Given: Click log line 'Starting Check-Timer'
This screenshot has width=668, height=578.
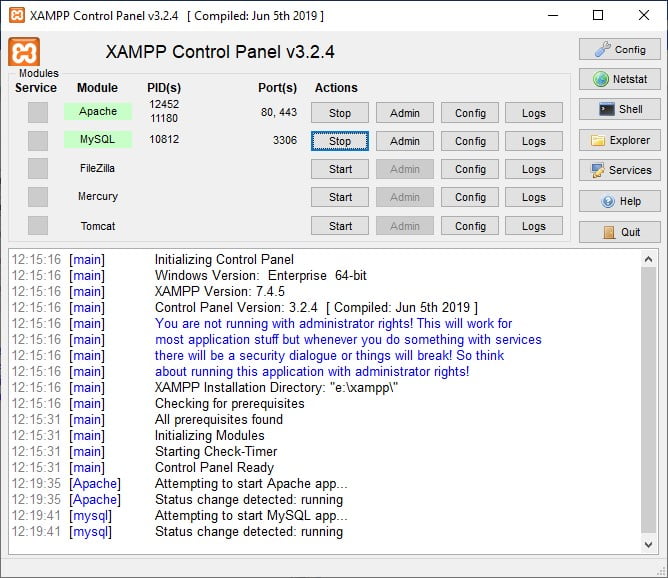Looking at the screenshot, I should coord(216,451).
